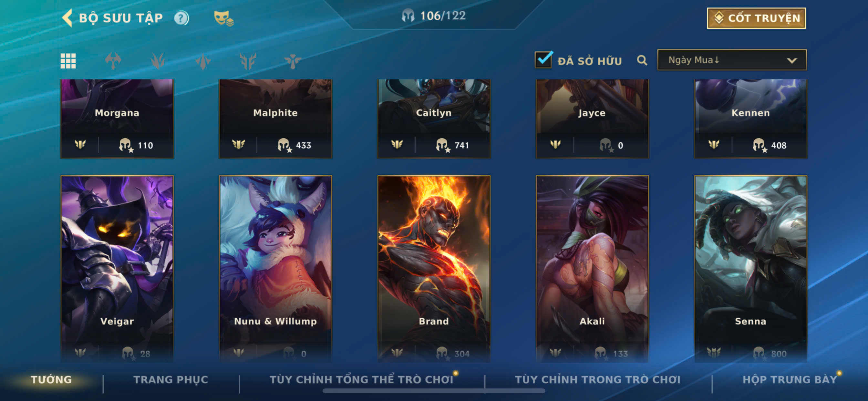Select the Brand champion card

[x=434, y=269]
